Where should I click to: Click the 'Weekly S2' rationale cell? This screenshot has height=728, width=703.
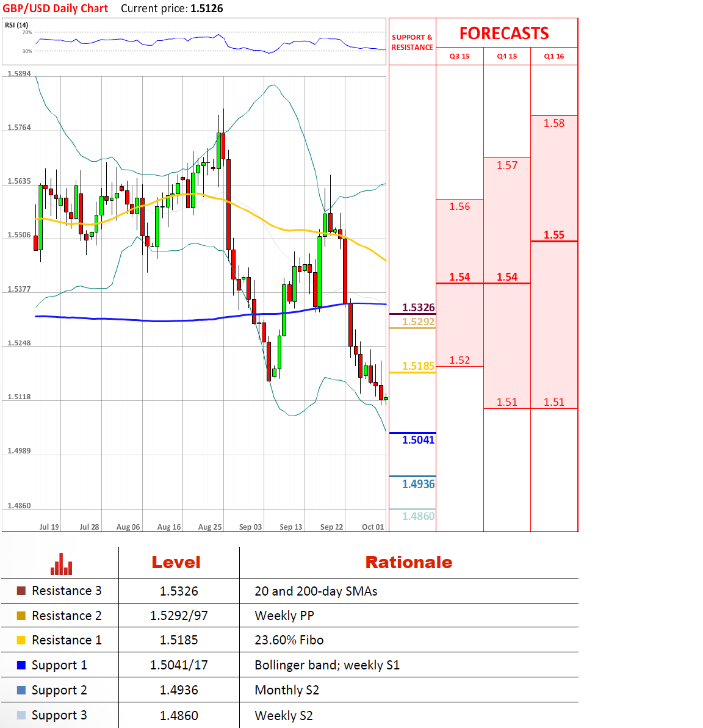coord(284,715)
